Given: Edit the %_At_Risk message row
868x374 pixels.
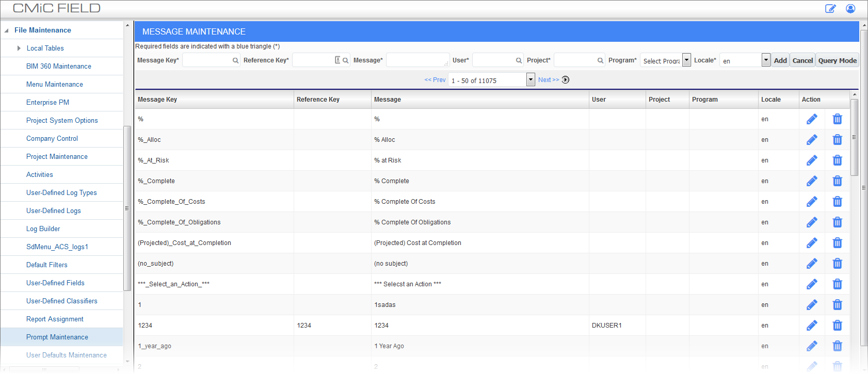Looking at the screenshot, I should coord(812,160).
